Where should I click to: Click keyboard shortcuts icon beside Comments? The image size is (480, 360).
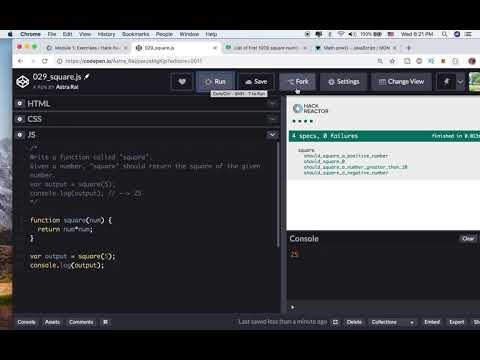[x=105, y=322]
